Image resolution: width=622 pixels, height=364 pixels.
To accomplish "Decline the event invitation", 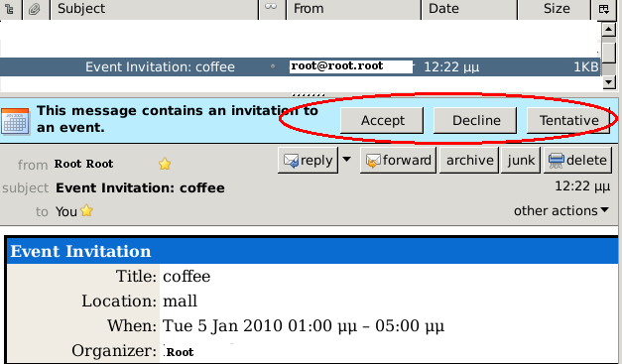I will pyautogui.click(x=475, y=120).
